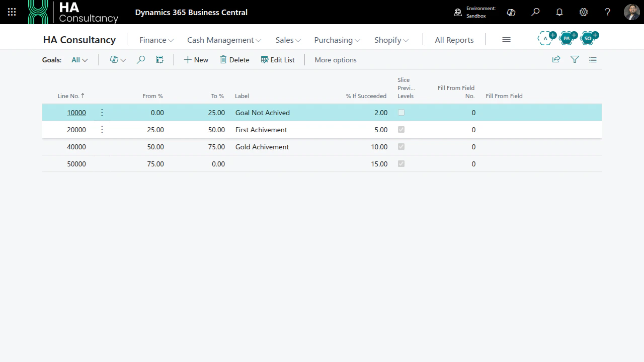Select the First Achivement label
644x362 pixels.
pyautogui.click(x=261, y=130)
